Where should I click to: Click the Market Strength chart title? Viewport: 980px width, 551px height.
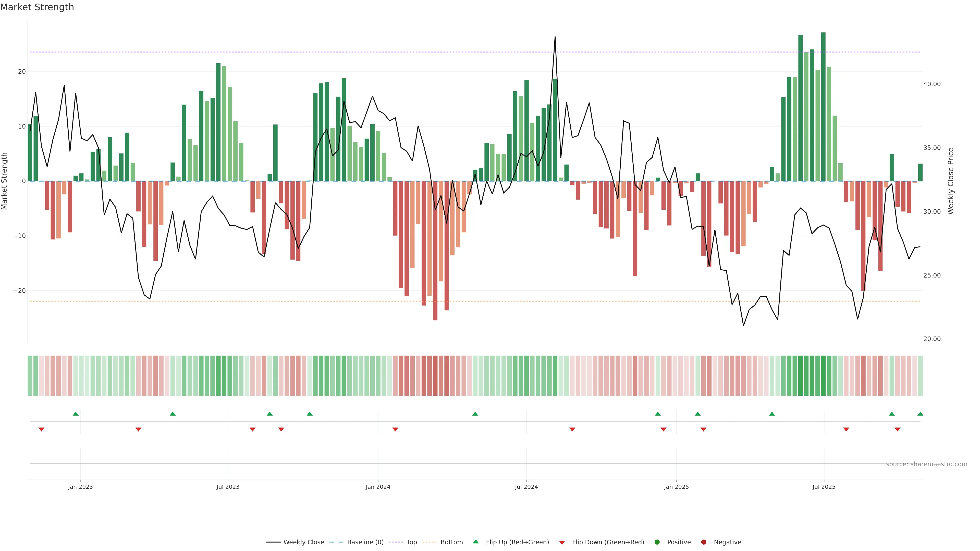pyautogui.click(x=37, y=7)
